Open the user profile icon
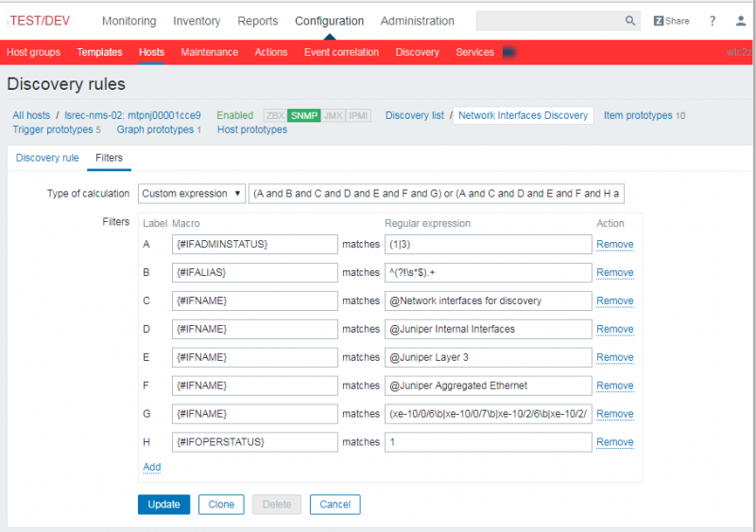 pos(741,21)
